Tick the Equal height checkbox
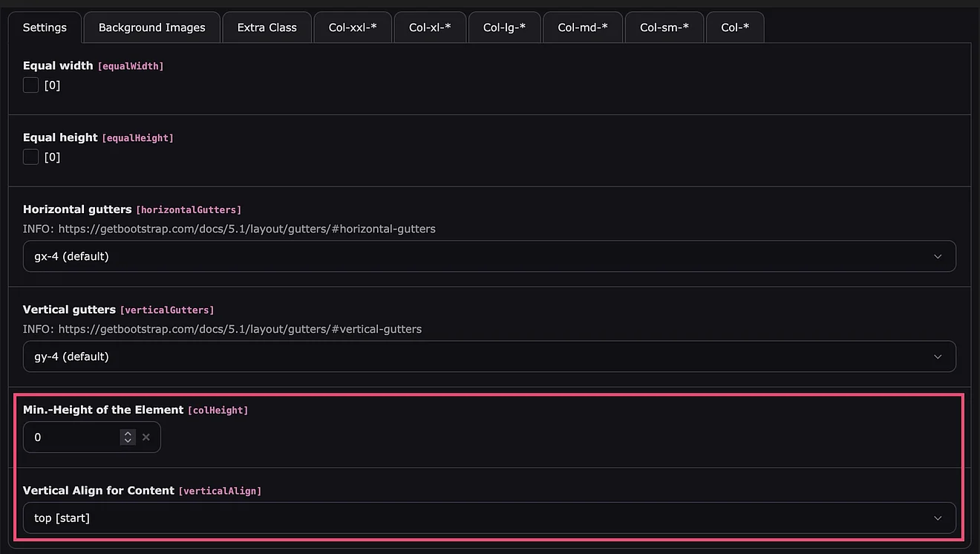The image size is (980, 554). (30, 157)
